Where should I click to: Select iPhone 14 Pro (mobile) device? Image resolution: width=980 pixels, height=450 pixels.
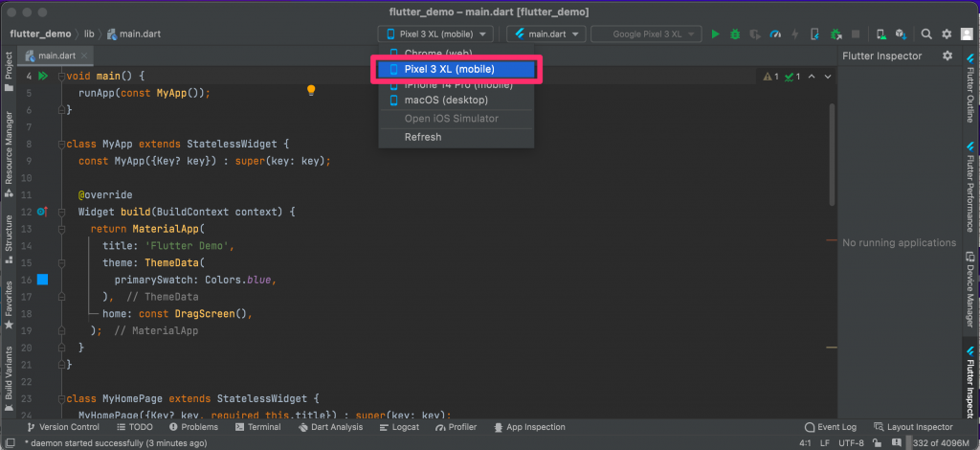point(456,85)
